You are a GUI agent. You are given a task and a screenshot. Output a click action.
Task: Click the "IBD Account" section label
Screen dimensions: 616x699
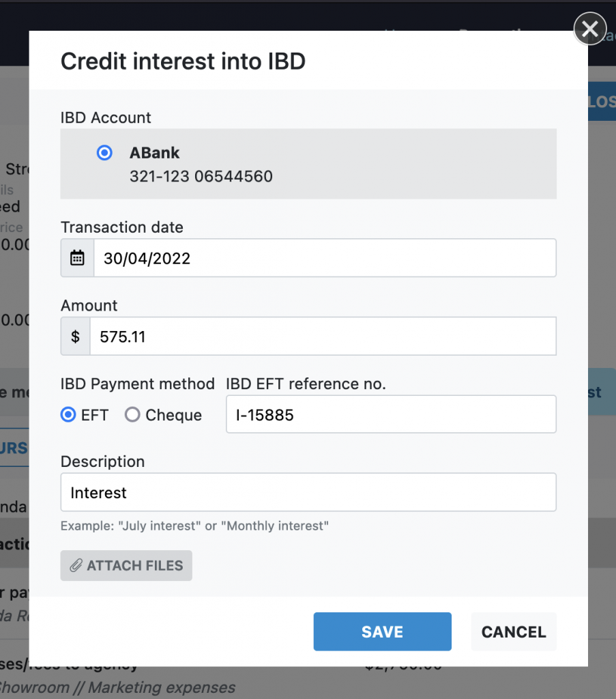click(x=106, y=117)
